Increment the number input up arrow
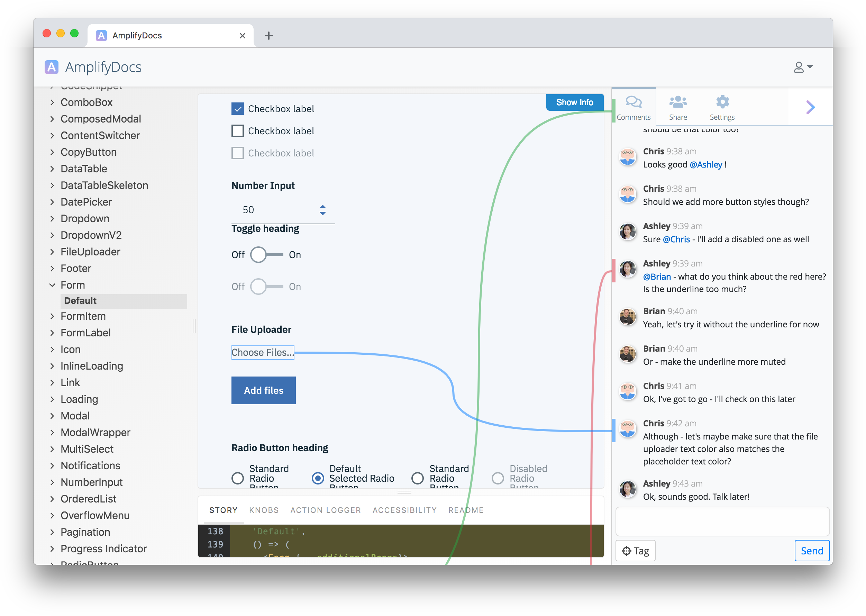Viewport: 866px width, 616px height. tap(323, 207)
